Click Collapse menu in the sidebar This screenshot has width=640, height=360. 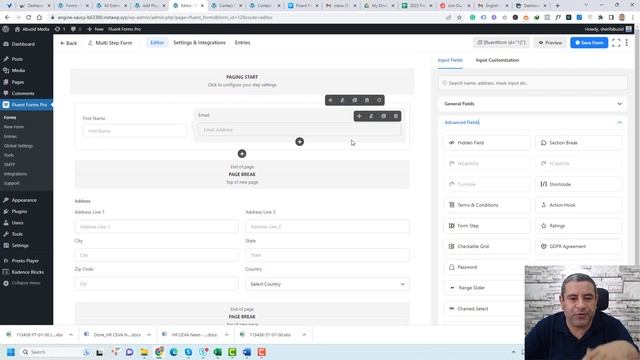[26, 283]
